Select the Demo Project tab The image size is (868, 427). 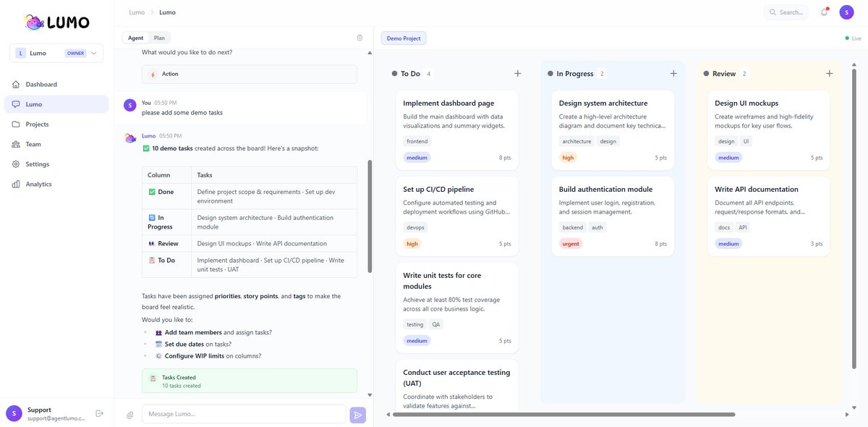pos(404,38)
